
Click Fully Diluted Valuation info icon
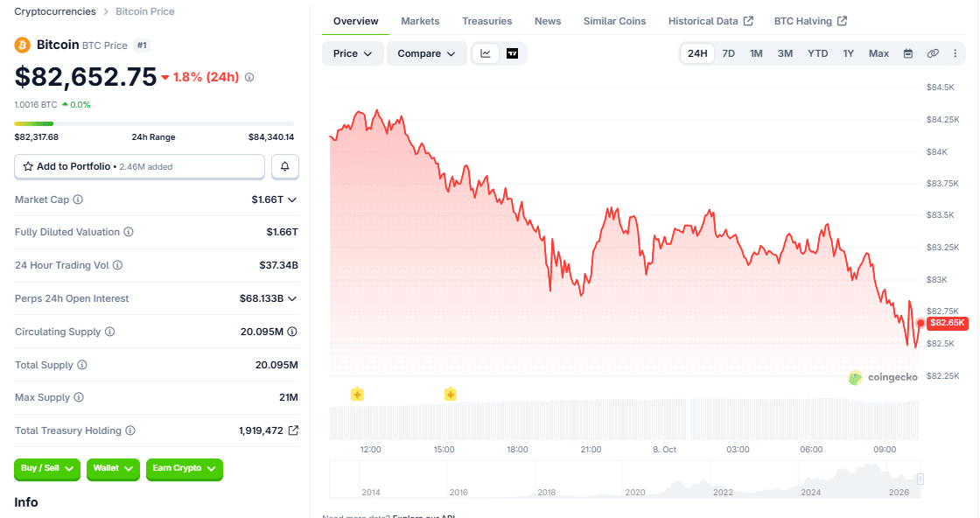(129, 232)
